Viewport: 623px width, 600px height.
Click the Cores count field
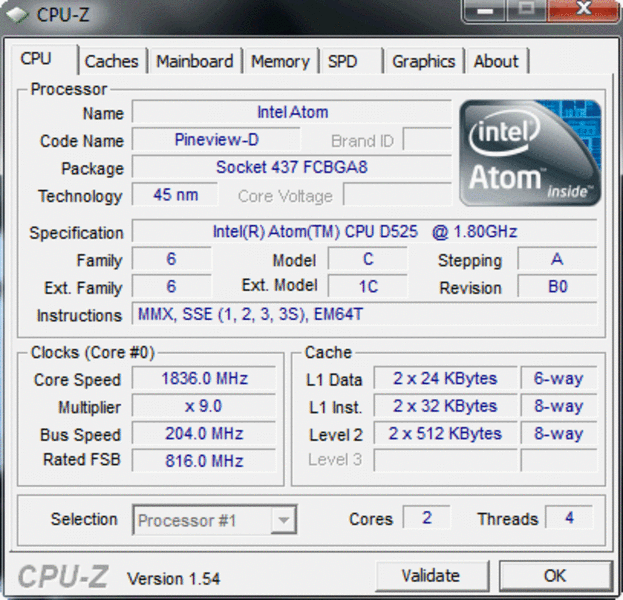(x=427, y=518)
